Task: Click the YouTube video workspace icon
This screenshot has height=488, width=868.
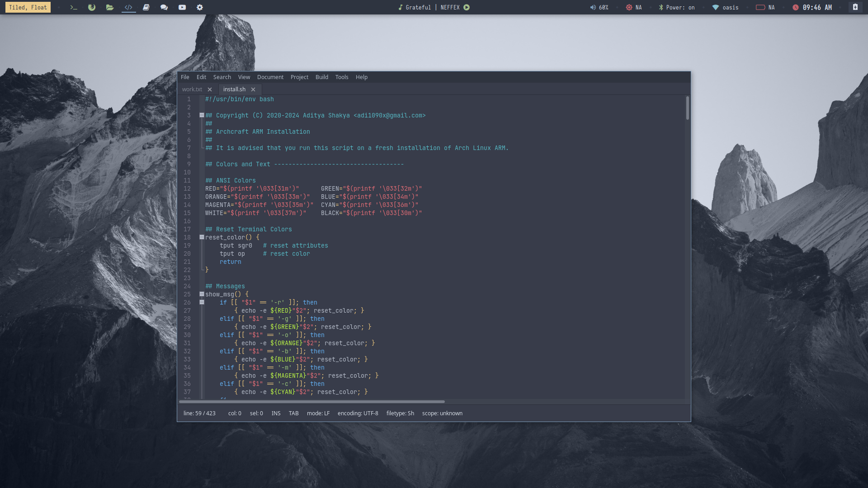Action: click(182, 7)
